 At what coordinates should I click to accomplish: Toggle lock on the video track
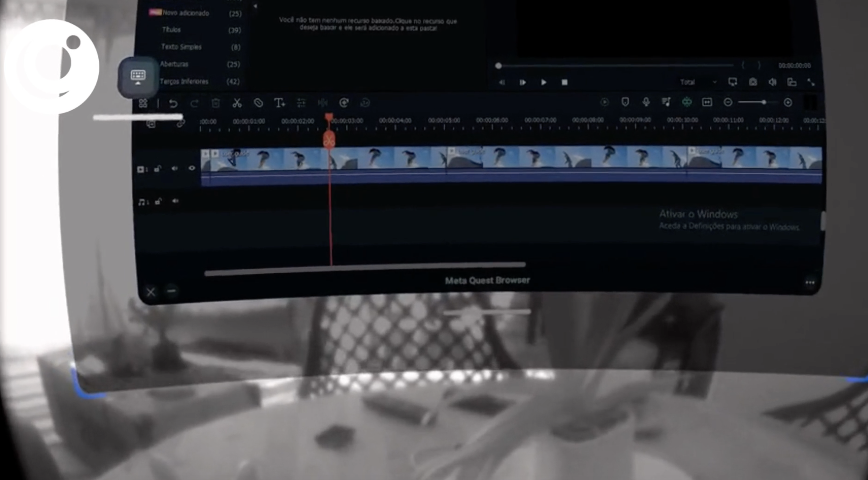157,169
